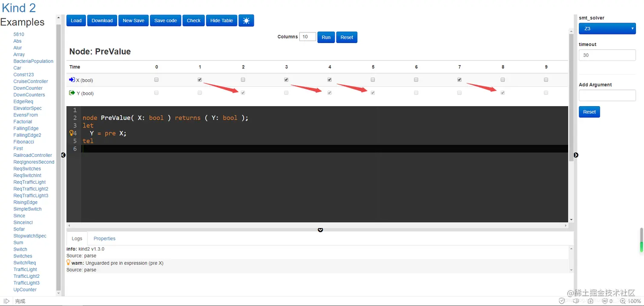Screen dimensions: 644x306
Task: Open the smt_solver Z3 dropdown
Action: tap(607, 29)
